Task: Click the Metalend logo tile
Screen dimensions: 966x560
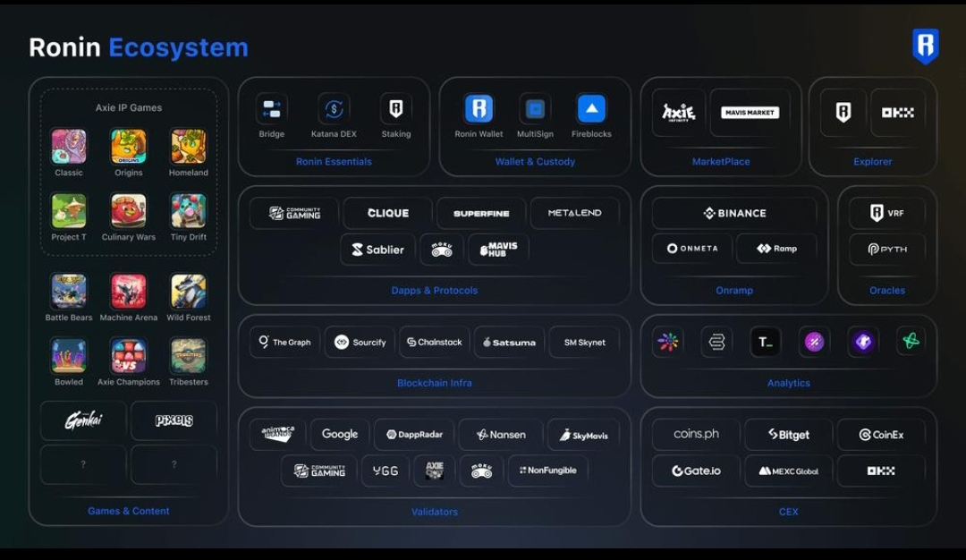Action: pos(575,213)
